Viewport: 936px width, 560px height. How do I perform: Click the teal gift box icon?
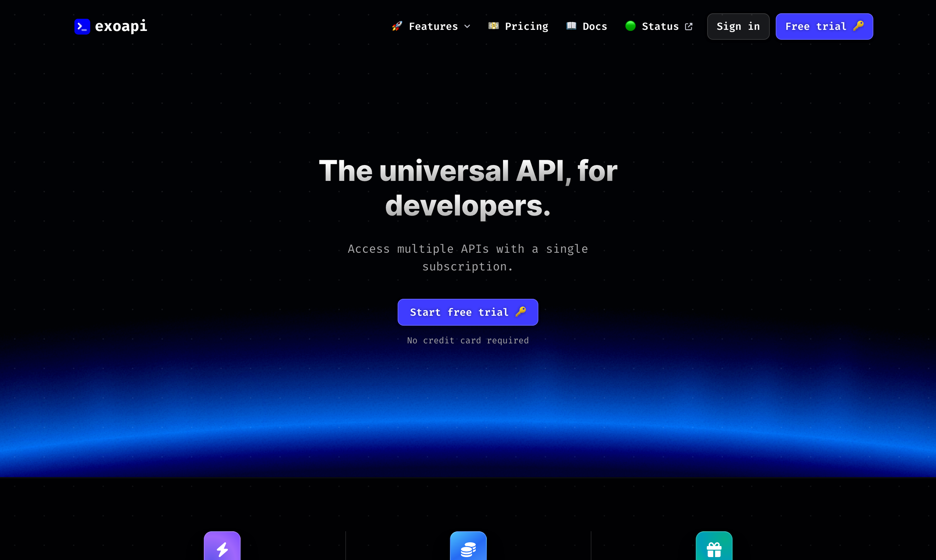[714, 548]
